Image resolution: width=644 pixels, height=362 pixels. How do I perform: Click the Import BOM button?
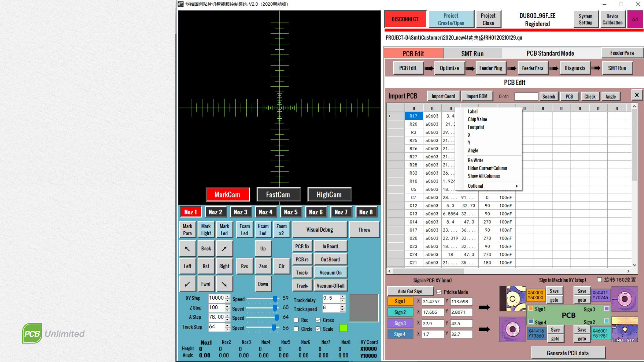477,96
